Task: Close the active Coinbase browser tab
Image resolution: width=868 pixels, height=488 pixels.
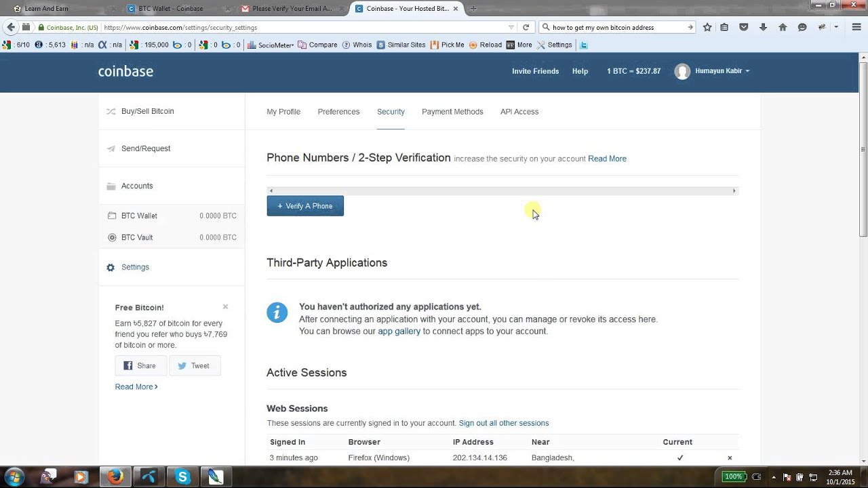Action: coord(456,9)
